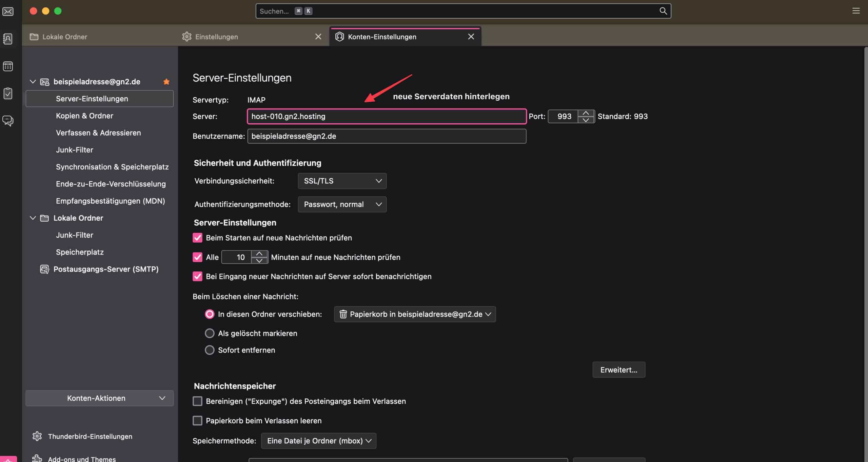Screen dimensions: 868x462
Task: Open Speicherplatz under Lokale Ordner
Action: point(80,252)
